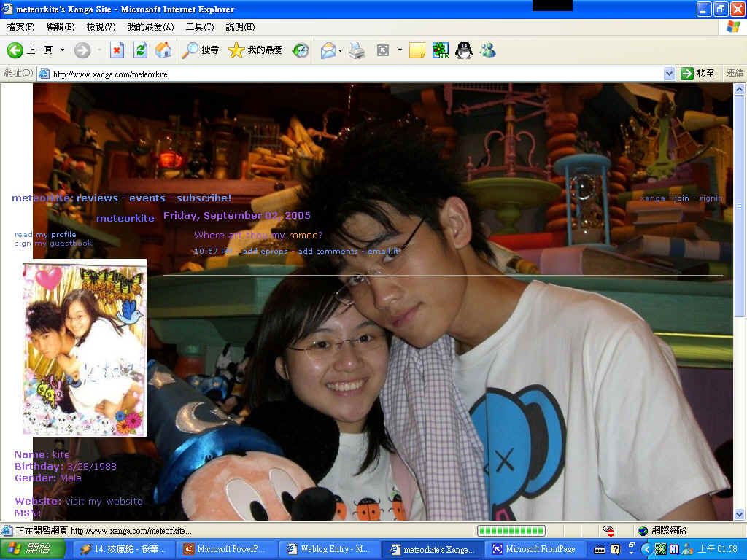
Task: Click the yellow sticky note toolbar icon
Action: click(x=417, y=50)
